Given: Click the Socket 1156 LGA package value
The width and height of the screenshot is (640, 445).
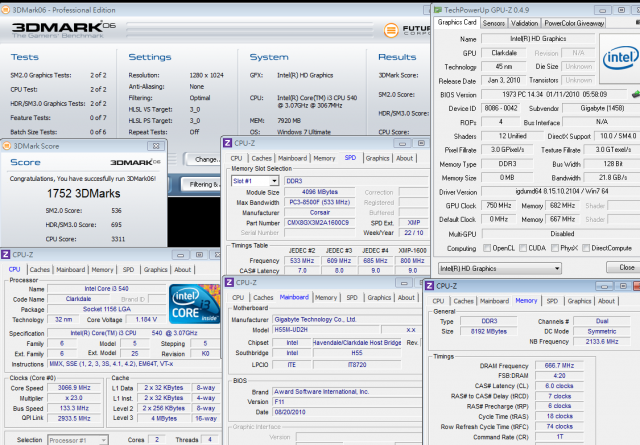Looking at the screenshot, I should 107,309.
